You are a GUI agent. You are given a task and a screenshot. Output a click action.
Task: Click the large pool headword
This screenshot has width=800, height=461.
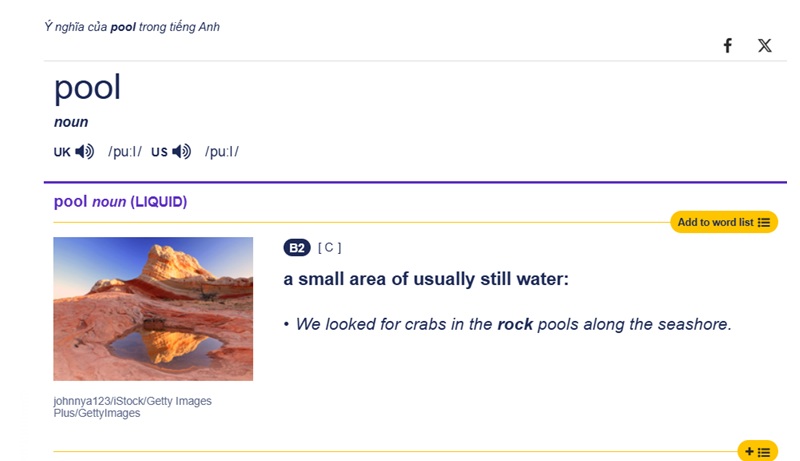coord(87,88)
